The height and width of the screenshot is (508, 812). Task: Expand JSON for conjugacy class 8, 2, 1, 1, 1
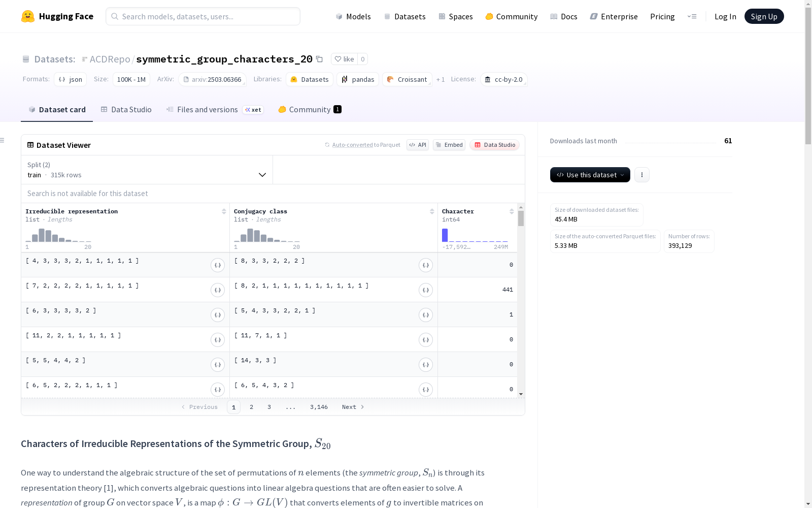tap(426, 290)
